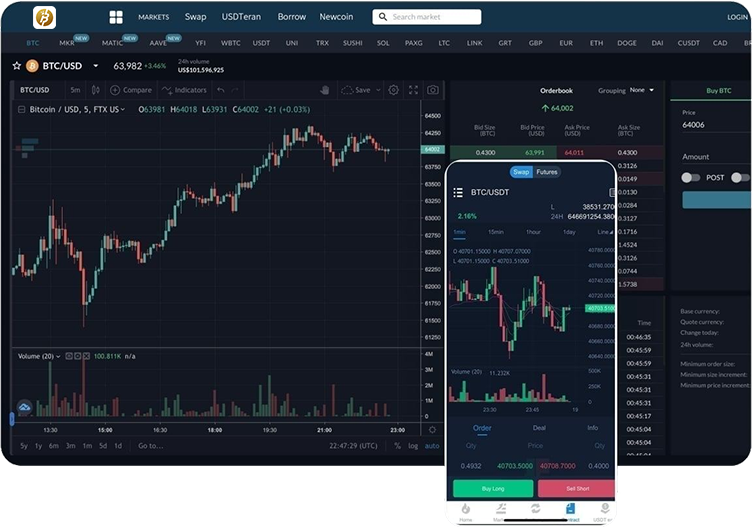Screen dimensions: 752x527
Task: Tap Market icon in phone bottom nav
Action: tap(500, 509)
